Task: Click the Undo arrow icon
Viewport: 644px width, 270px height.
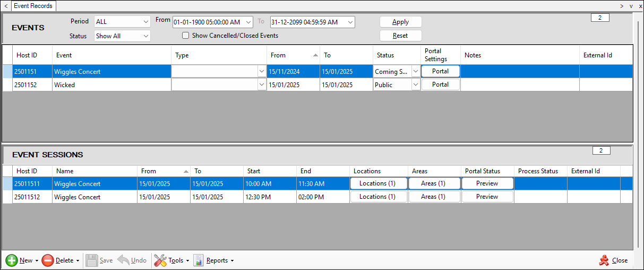Action: pos(123,260)
